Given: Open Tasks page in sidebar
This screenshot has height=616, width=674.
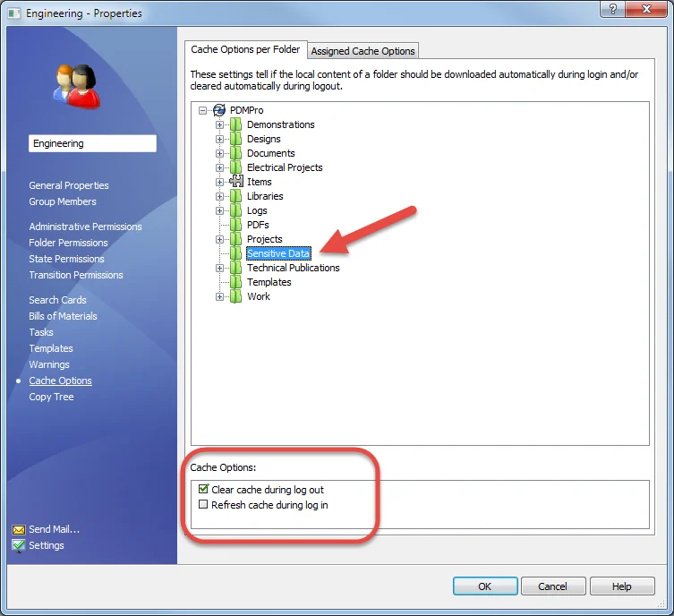Looking at the screenshot, I should (41, 332).
